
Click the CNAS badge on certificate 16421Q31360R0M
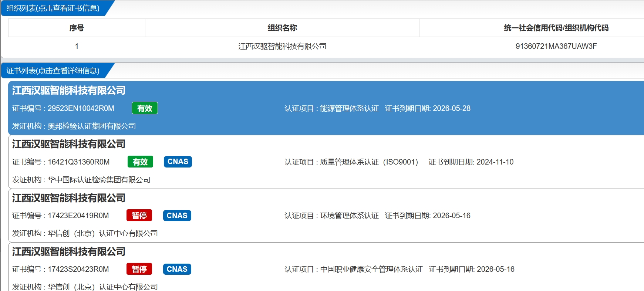(x=178, y=162)
